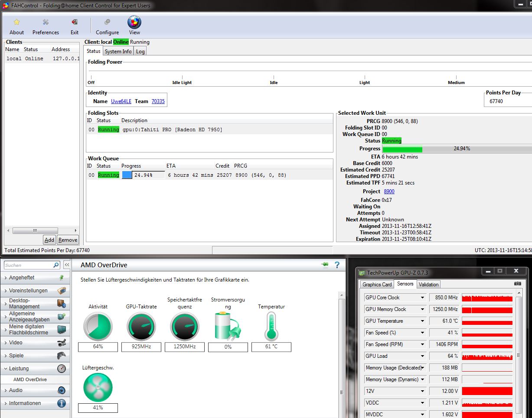Click the FAHControl title bar icon
The width and height of the screenshot is (532, 418).
[5, 5]
